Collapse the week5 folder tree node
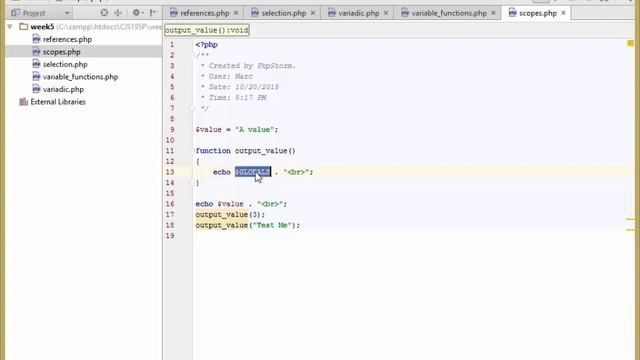Image resolution: width=640 pixels, height=360 pixels. [10, 27]
